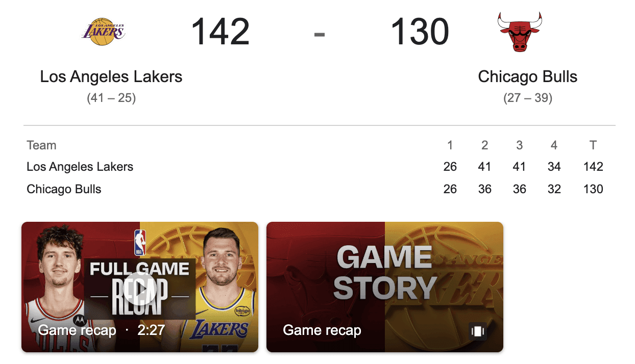
Task: Click the Lakers total of 142 in table
Action: pyautogui.click(x=593, y=167)
